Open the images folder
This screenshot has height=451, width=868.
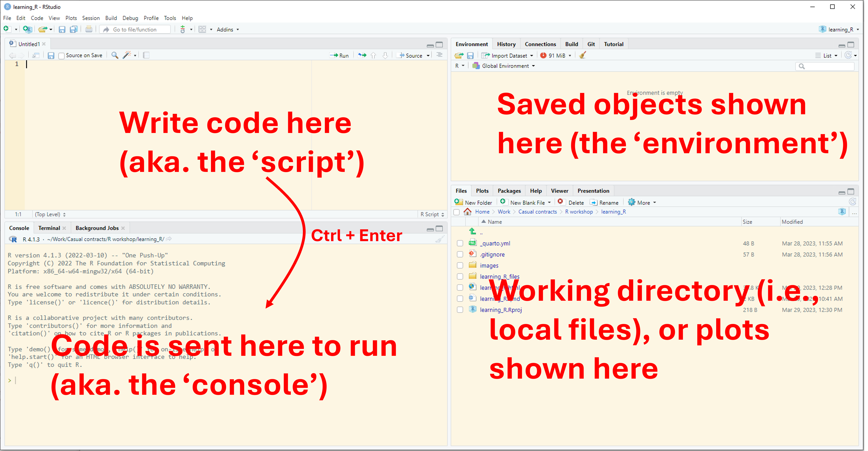489,266
